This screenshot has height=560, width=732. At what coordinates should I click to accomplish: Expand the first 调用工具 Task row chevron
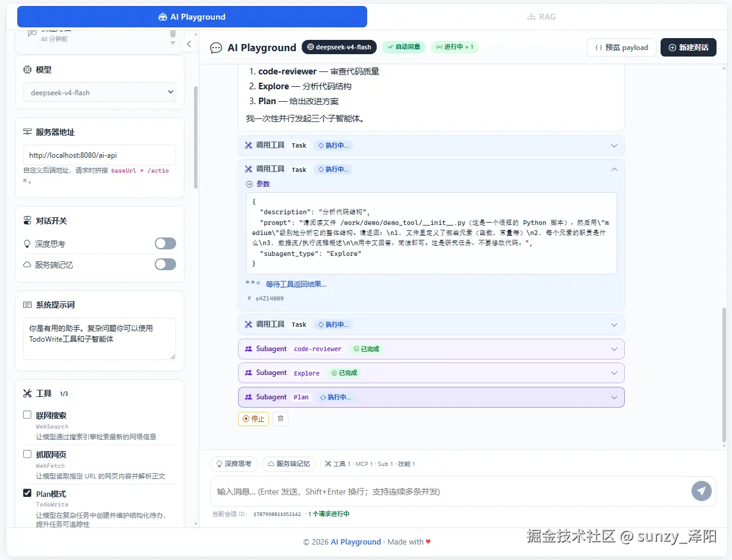pyautogui.click(x=614, y=146)
